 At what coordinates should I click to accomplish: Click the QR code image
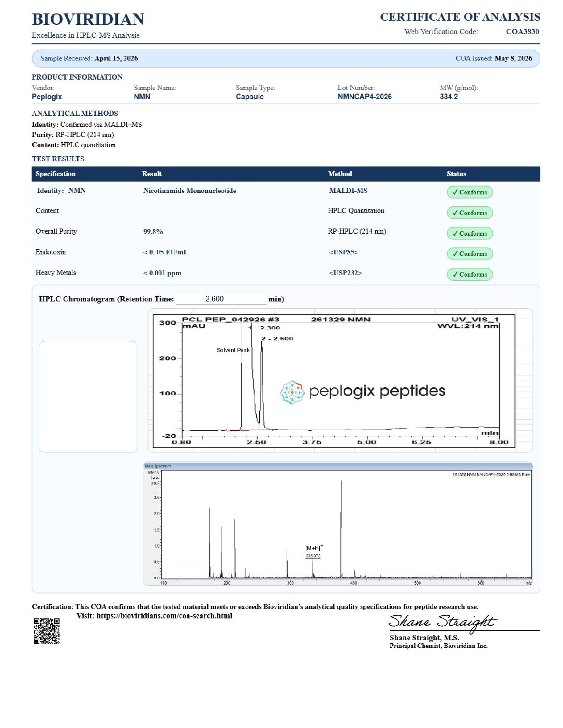coord(47,631)
